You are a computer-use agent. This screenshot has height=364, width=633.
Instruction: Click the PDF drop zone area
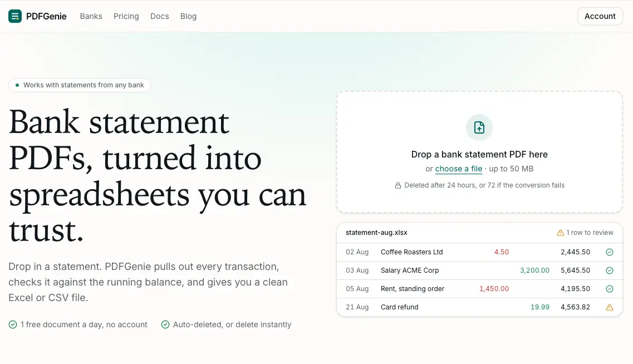point(479,152)
